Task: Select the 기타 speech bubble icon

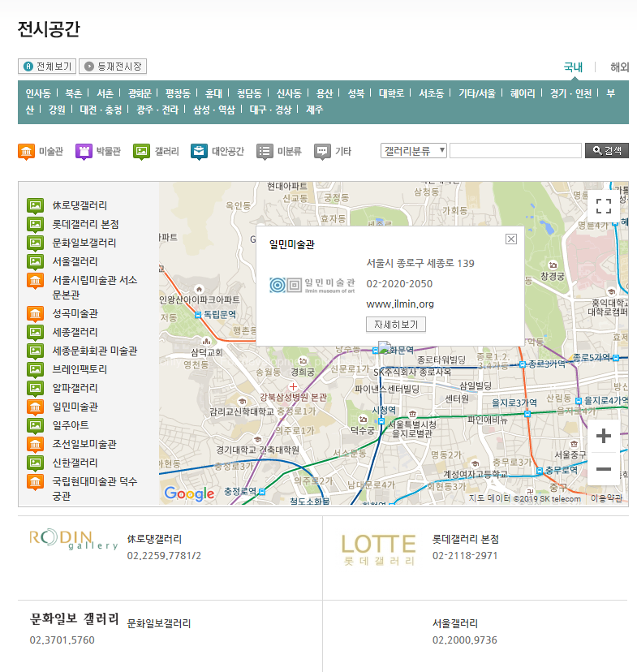Action: [x=322, y=152]
